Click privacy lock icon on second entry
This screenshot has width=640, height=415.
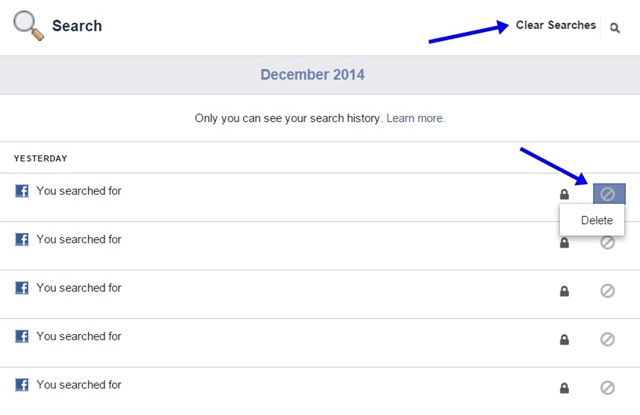564,243
